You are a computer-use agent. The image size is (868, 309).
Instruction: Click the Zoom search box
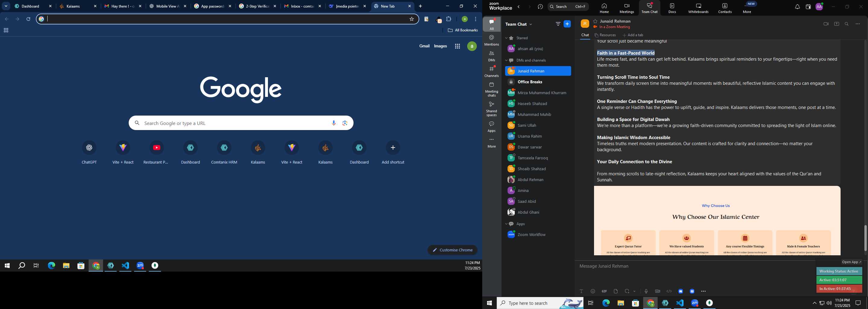click(x=568, y=7)
